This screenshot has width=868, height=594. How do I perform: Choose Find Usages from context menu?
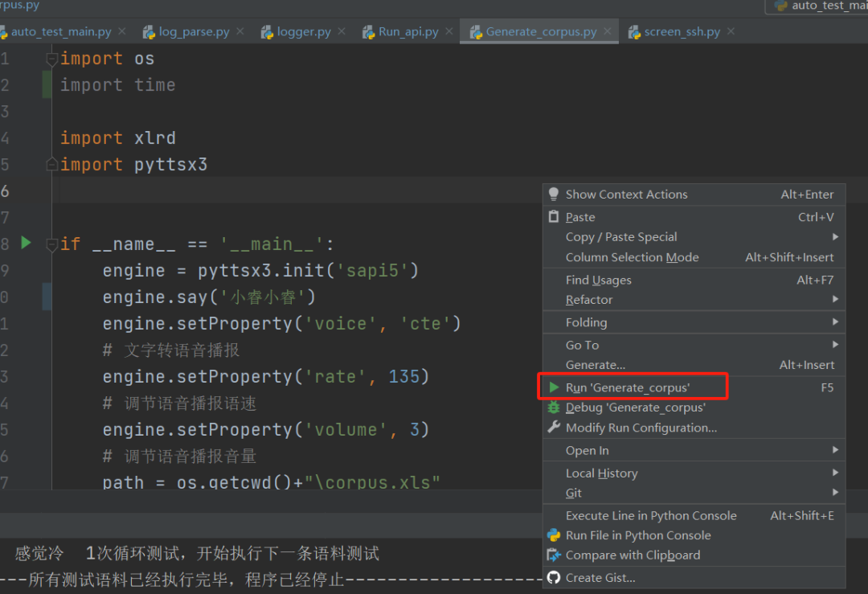click(x=694, y=280)
